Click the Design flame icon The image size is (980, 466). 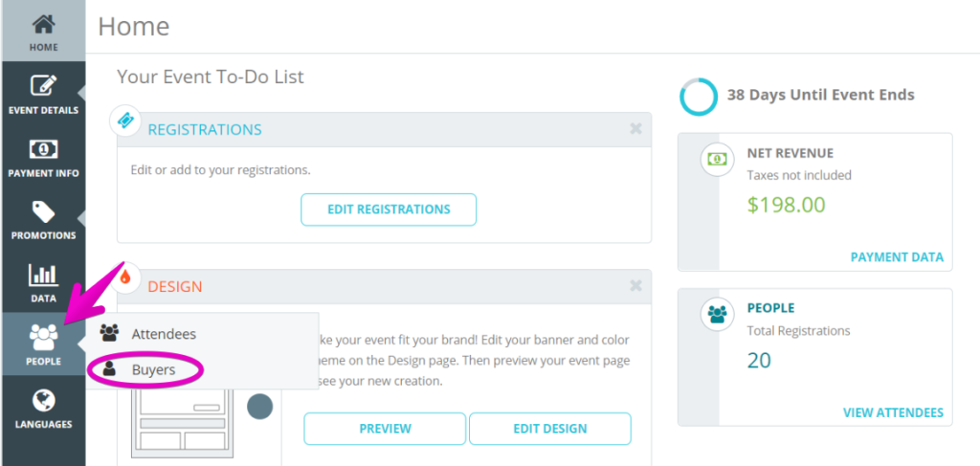(125, 277)
